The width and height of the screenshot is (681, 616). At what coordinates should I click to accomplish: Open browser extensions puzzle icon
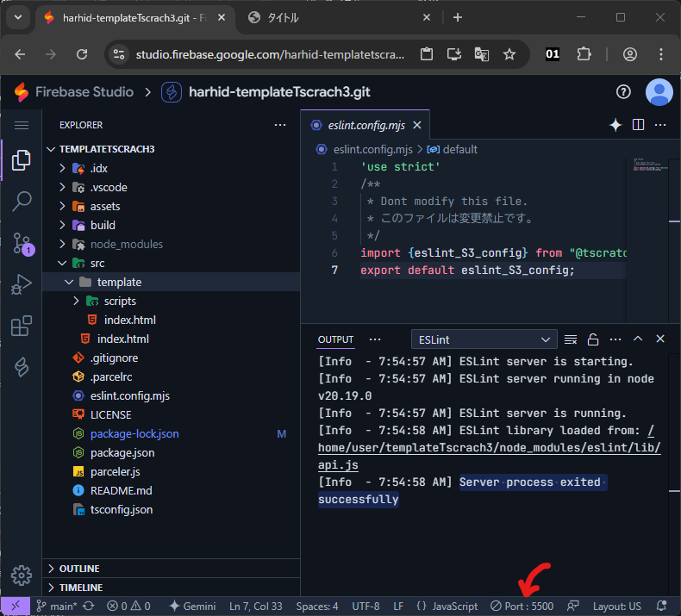(584, 54)
